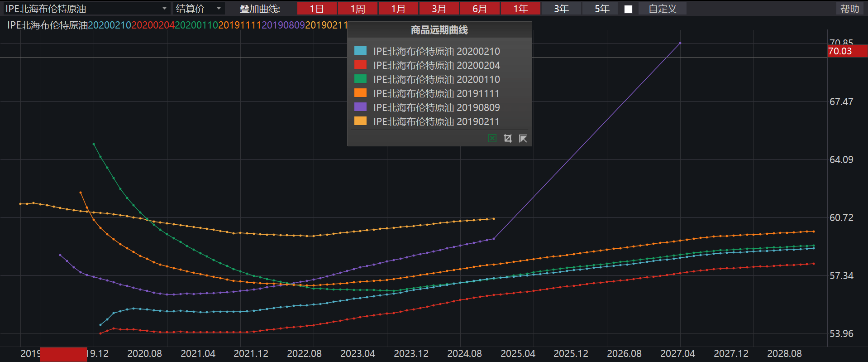
Task: Enable the 5年 overlay curve
Action: (602, 9)
